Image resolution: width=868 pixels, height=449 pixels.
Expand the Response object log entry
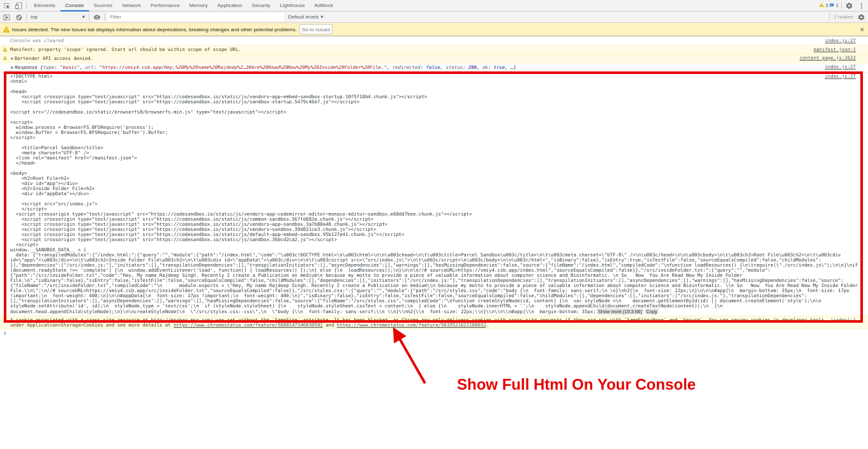[11, 66]
